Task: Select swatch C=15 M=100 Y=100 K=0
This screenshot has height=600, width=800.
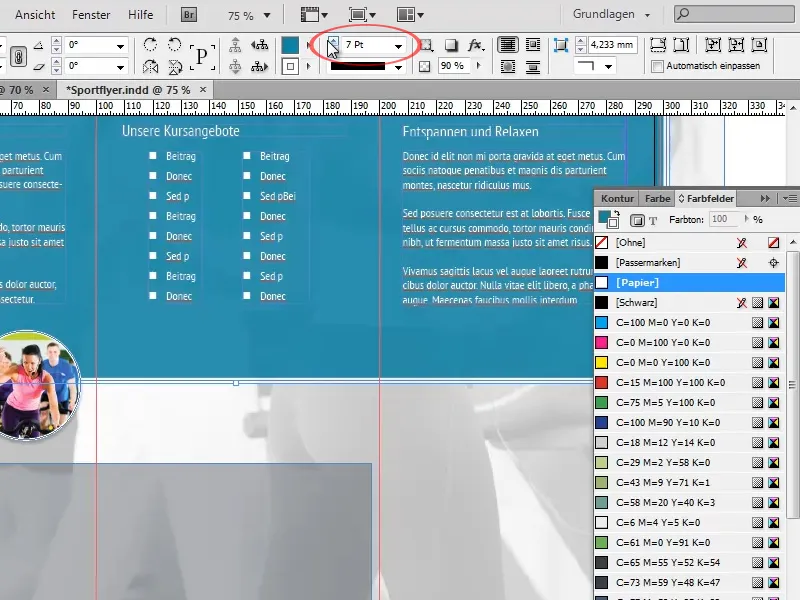Action: pyautogui.click(x=689, y=383)
